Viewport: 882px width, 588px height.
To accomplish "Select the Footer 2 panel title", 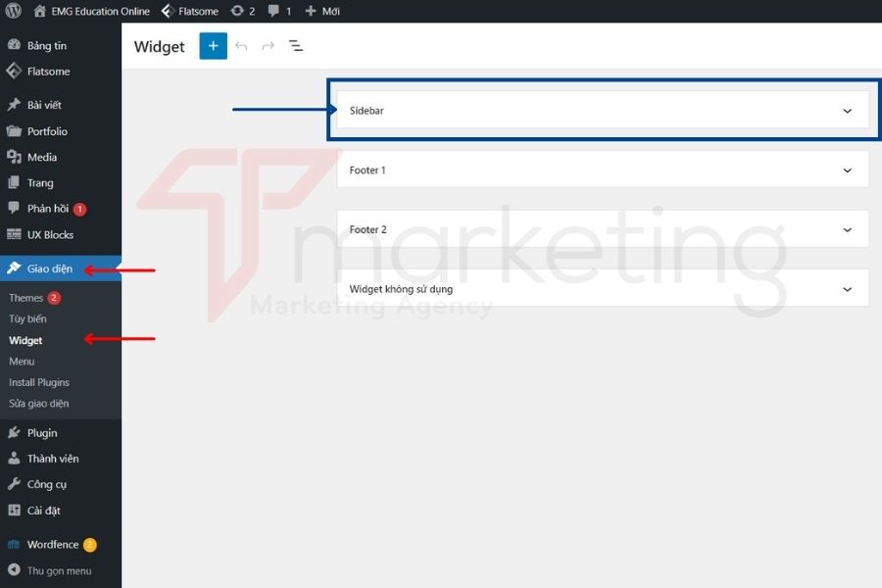I will (x=367, y=230).
